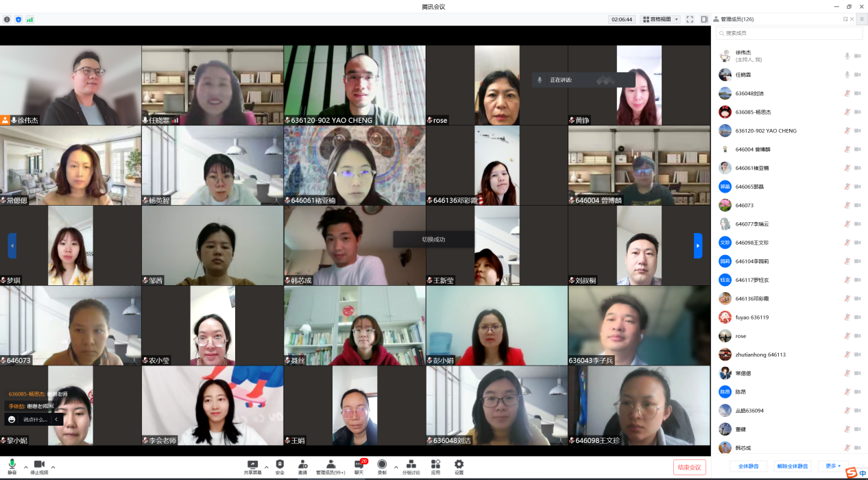Check network signal strength bars icon
868x480 pixels.
pyautogui.click(x=29, y=19)
